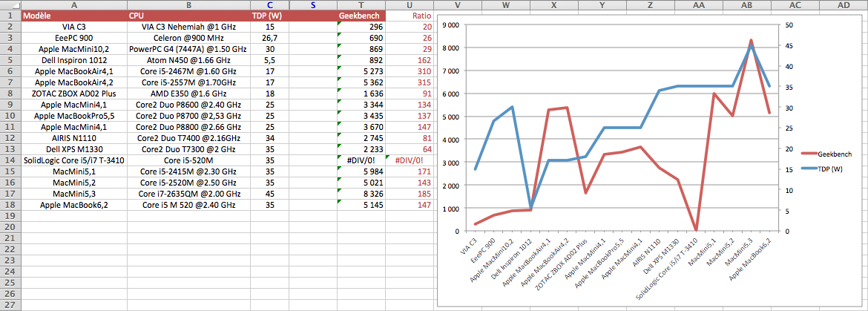Select cell 'Core i7-2635QM @2.00 GHz'

tap(188, 194)
